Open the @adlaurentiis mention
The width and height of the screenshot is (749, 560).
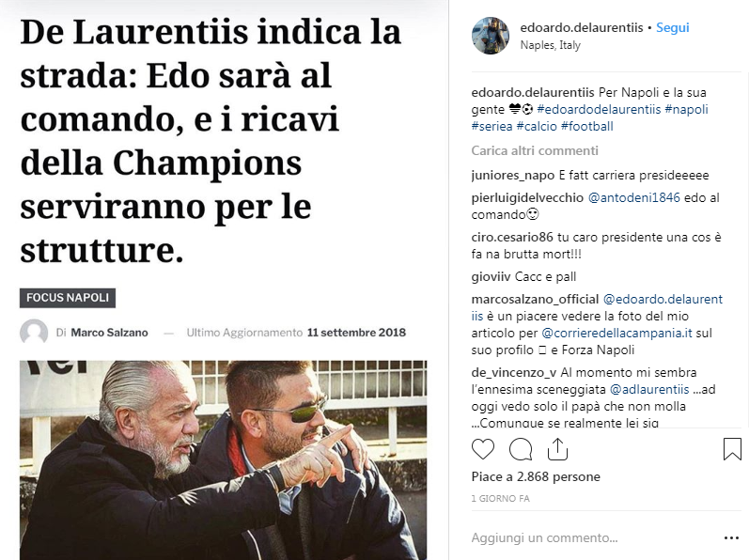pos(649,390)
